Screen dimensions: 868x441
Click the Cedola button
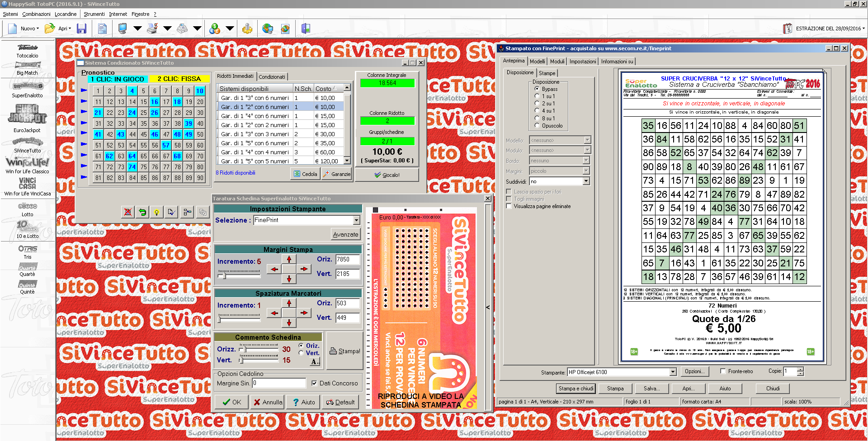coord(305,174)
